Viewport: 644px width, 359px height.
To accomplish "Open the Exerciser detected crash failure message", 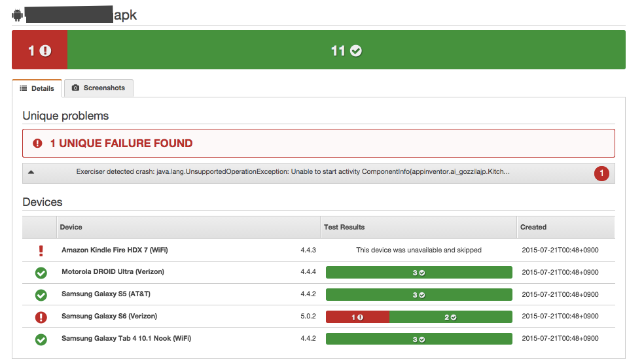I will pyautogui.click(x=293, y=171).
